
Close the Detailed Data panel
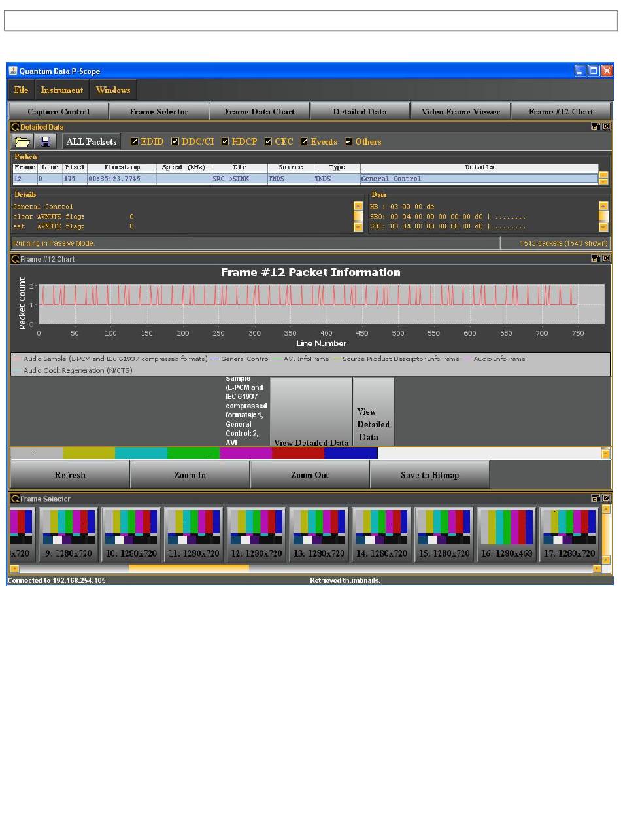click(606, 126)
